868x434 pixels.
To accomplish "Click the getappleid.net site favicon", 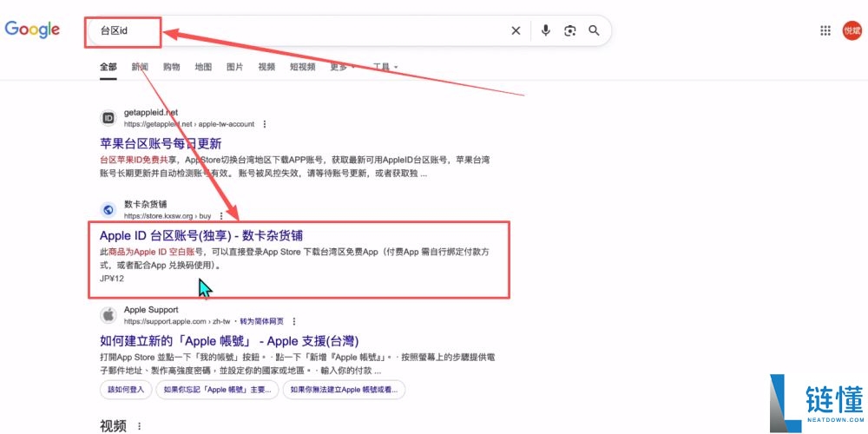I will [108, 118].
